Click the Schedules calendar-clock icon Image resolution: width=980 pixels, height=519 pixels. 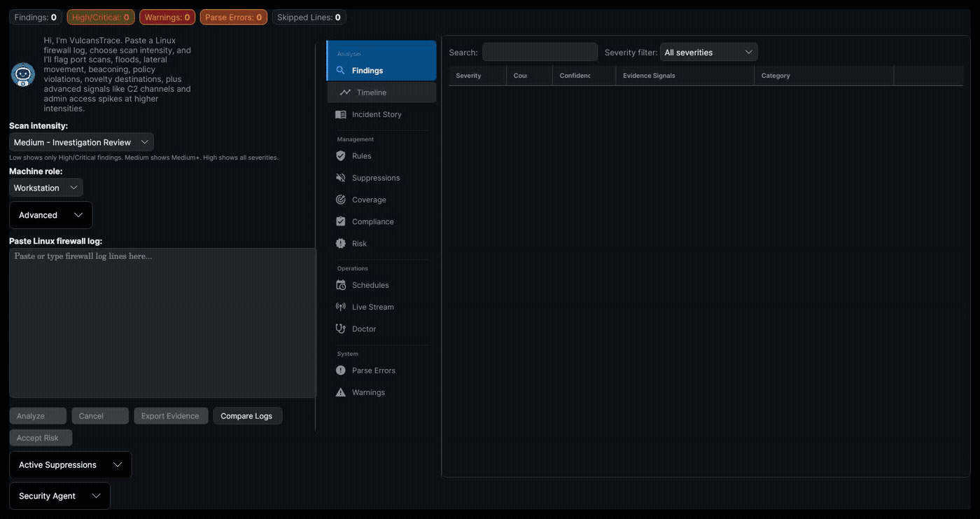[x=341, y=285]
